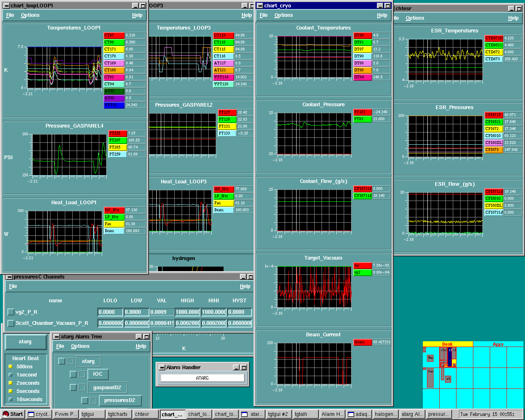
Task: Expand the IOC node in alarm tree
Action: 73,374
